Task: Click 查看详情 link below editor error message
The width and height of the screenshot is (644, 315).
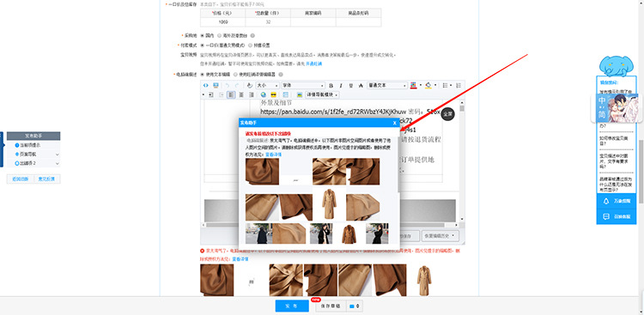Action: (x=240, y=259)
